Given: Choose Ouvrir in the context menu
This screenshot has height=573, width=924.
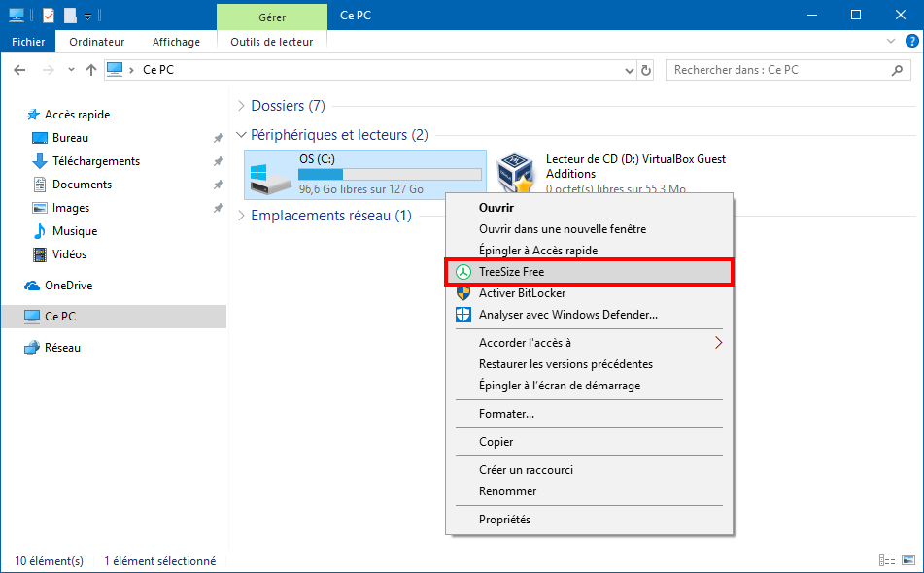Looking at the screenshot, I should (x=589, y=208).
